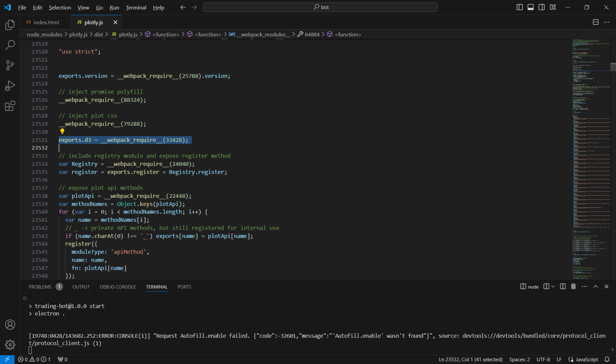Screen dimensions: 616x364
Task: Click the lightbulb code action icon
Action: (x=62, y=131)
